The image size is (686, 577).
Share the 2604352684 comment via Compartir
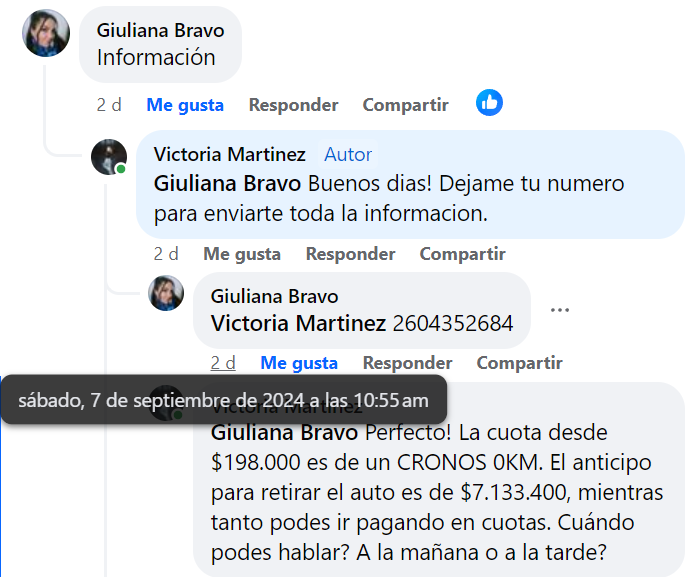pyautogui.click(x=519, y=363)
